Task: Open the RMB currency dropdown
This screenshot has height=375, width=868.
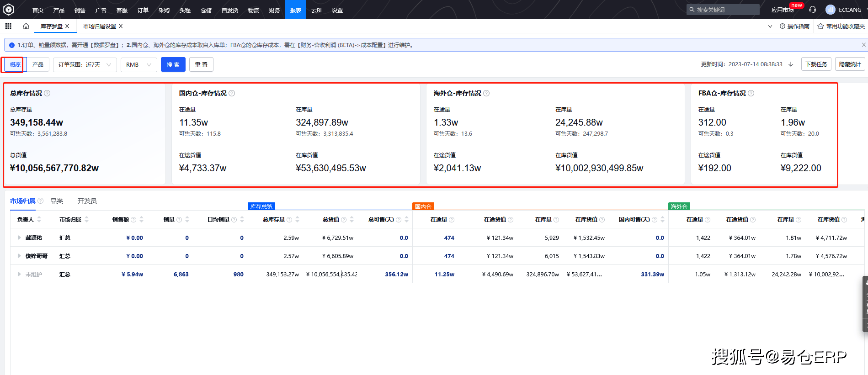Action: pos(139,64)
